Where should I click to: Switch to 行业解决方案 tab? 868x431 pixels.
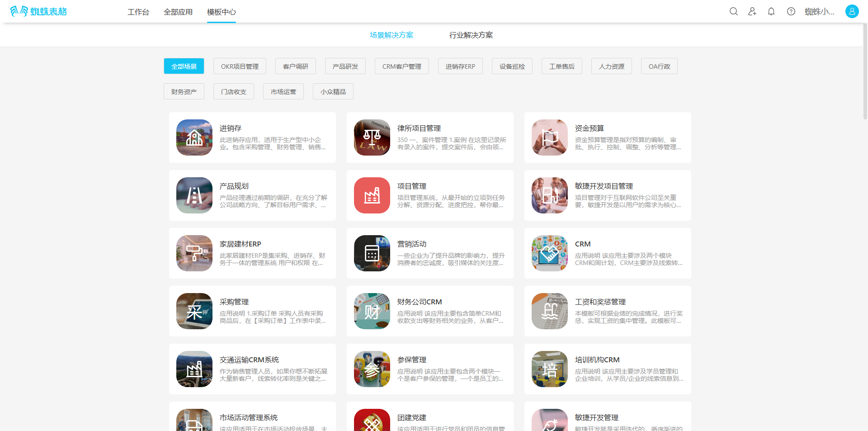[471, 35]
